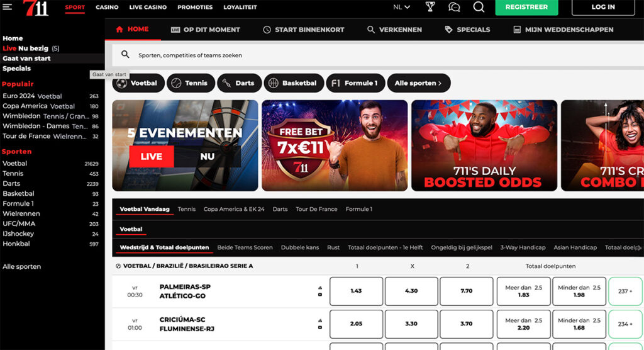Open the 5 Evenementen Live Nu banner
The height and width of the screenshot is (350, 644).
[x=186, y=145]
